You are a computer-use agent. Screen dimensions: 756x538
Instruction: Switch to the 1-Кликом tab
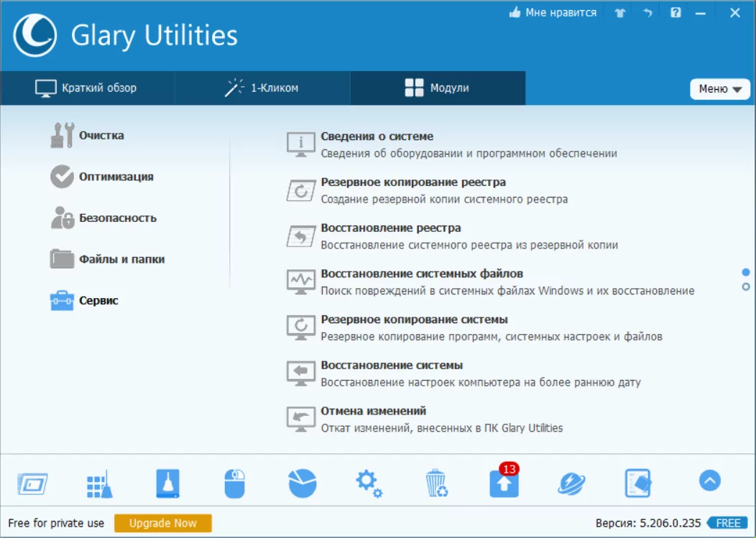pyautogui.click(x=262, y=88)
